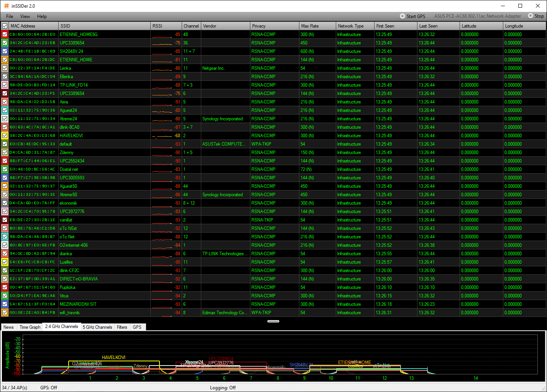
Task: Open the Help menu
Action: click(x=42, y=16)
